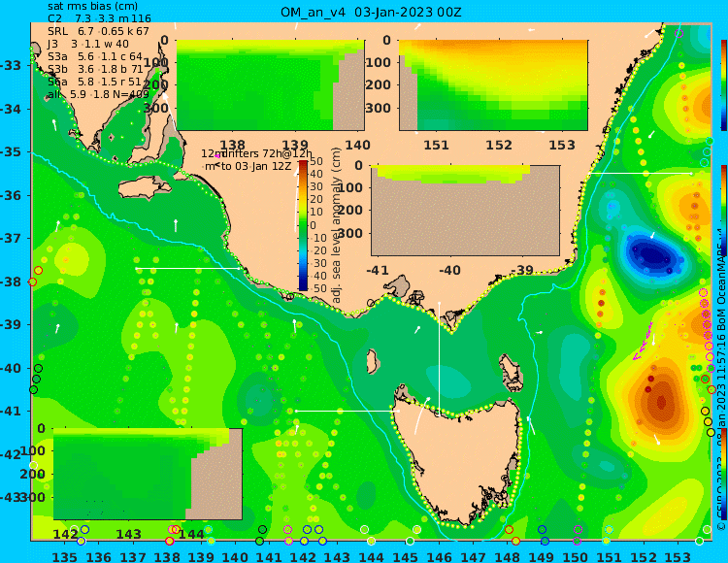Click the dark blue cold eddy off the east coast
Viewport: 728px width, 563px height.
tap(652, 255)
